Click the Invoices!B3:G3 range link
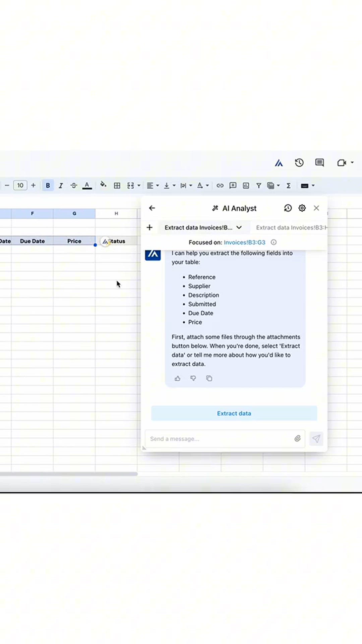The height and width of the screenshot is (644, 362). tap(244, 242)
